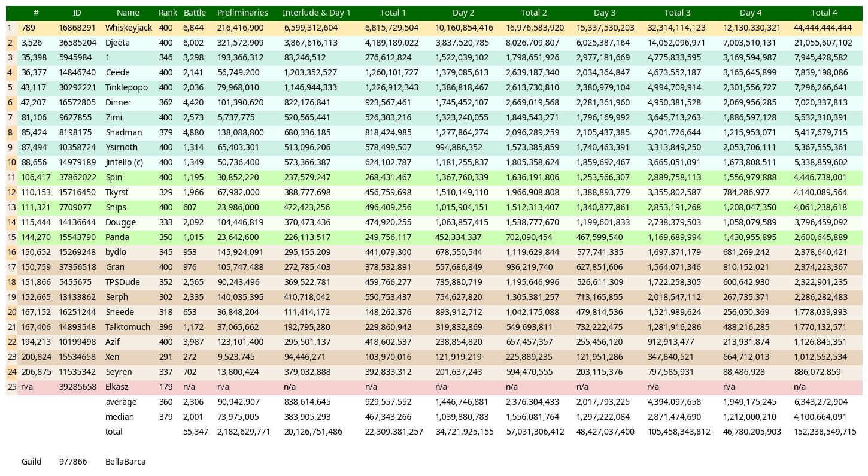The height and width of the screenshot is (476, 868).
Task: Click the grand total cell "152,238,549,715"
Action: (825, 432)
